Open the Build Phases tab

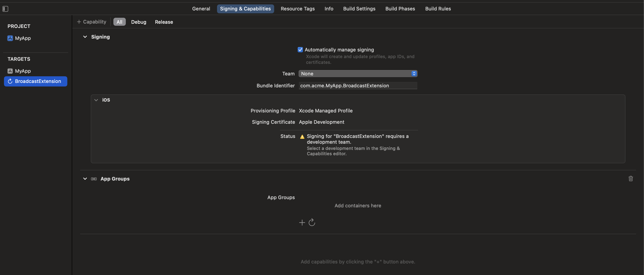click(x=400, y=9)
